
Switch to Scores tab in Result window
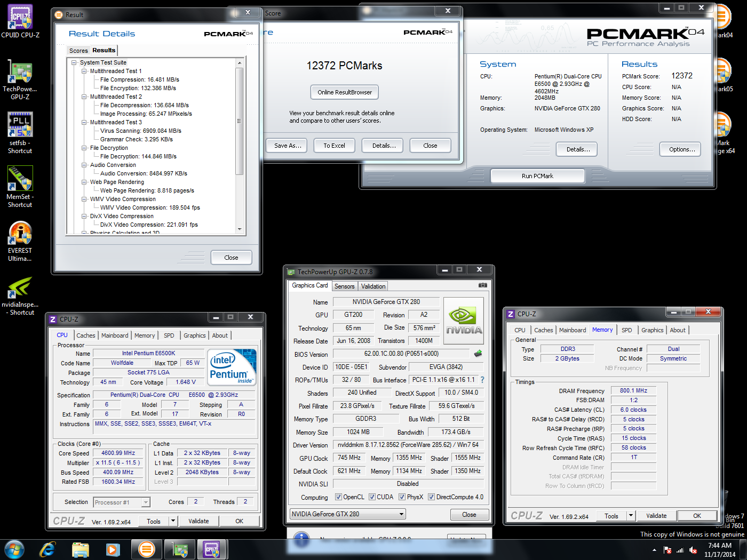click(78, 51)
